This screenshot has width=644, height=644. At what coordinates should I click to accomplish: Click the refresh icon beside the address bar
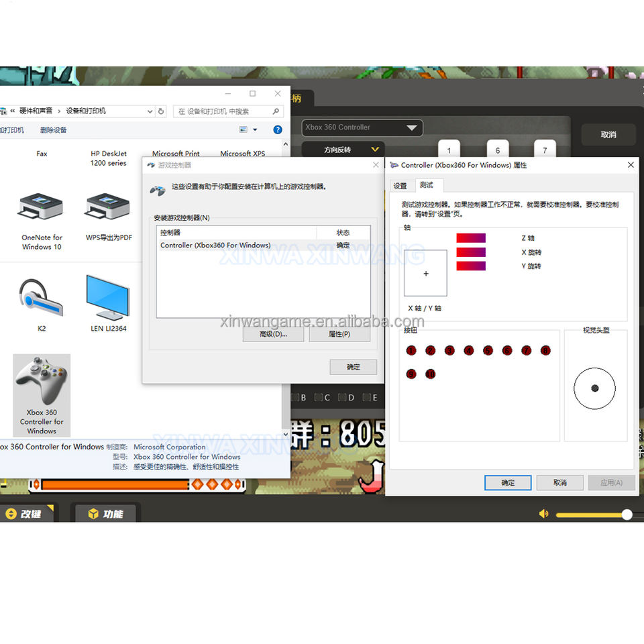coord(161,111)
